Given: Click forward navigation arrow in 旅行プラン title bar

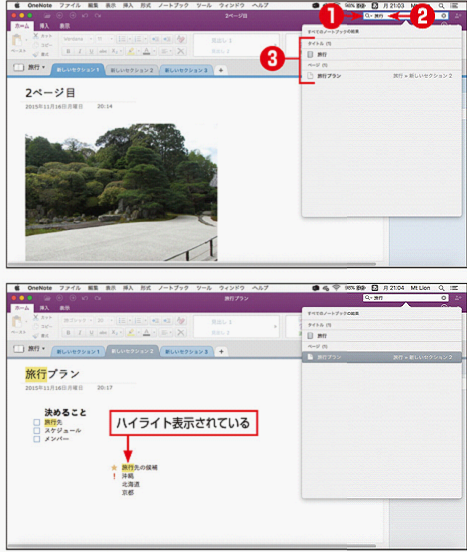Looking at the screenshot, I should 73,298.
